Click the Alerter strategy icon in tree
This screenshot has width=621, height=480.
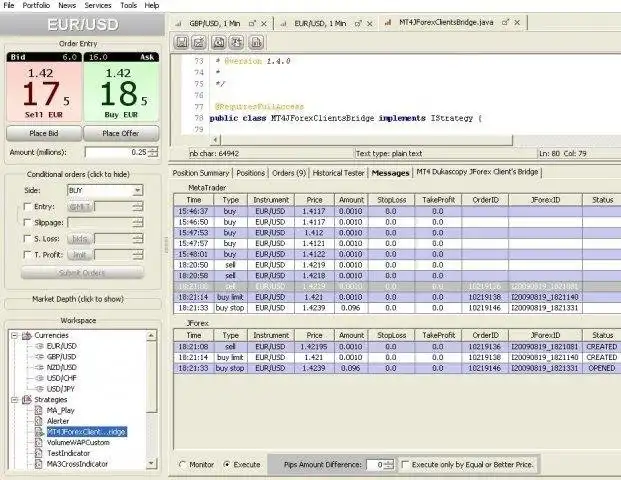click(38, 421)
